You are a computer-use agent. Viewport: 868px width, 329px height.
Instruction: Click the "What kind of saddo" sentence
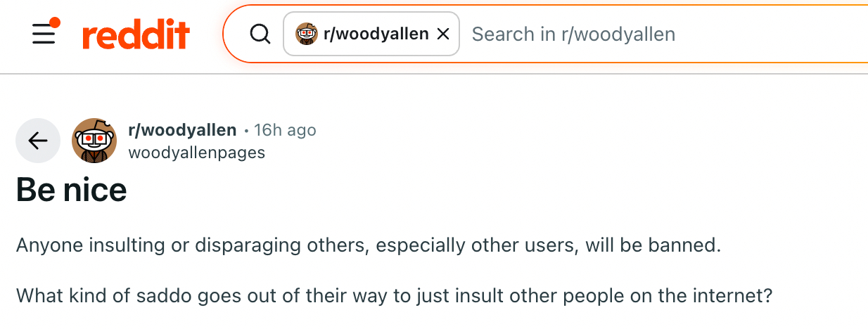394,295
